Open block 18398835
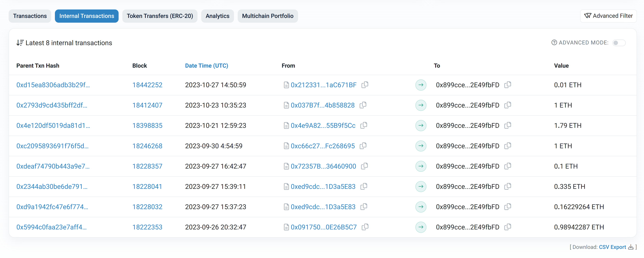 147,125
